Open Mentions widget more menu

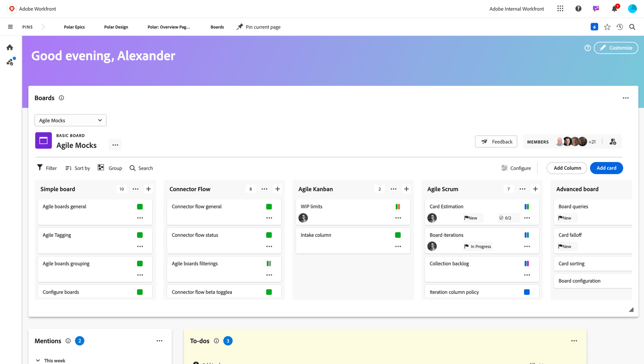159,341
